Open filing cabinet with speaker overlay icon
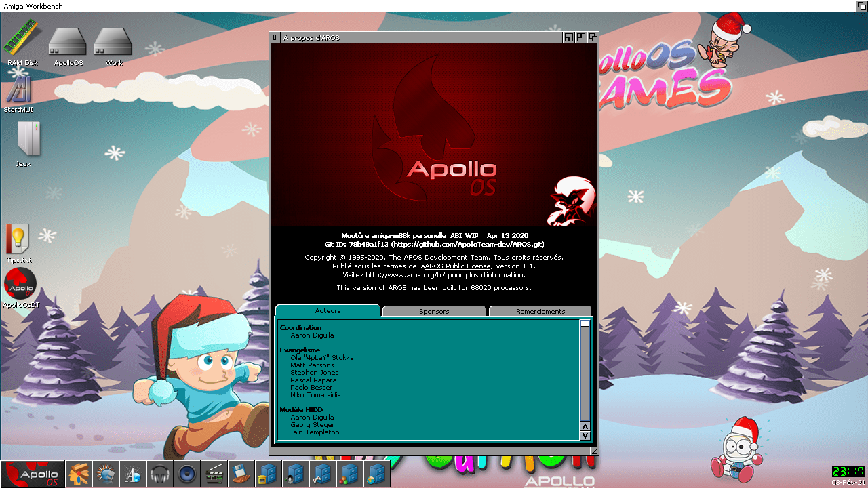 (x=296, y=474)
